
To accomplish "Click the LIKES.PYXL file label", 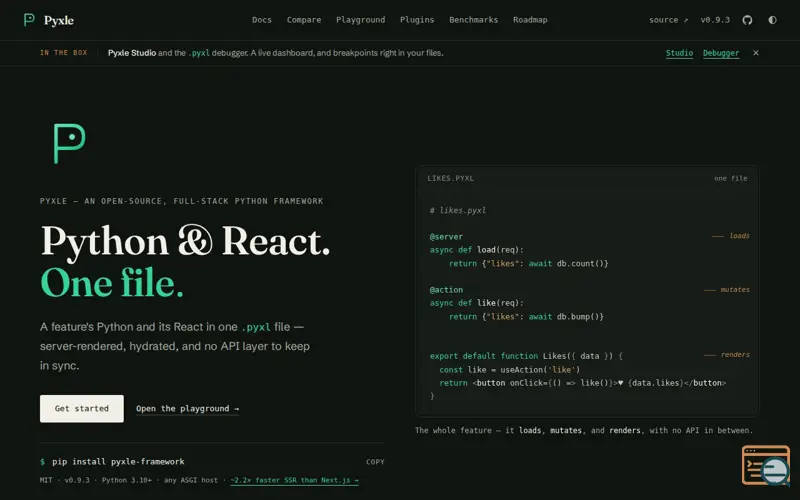I will (x=451, y=178).
